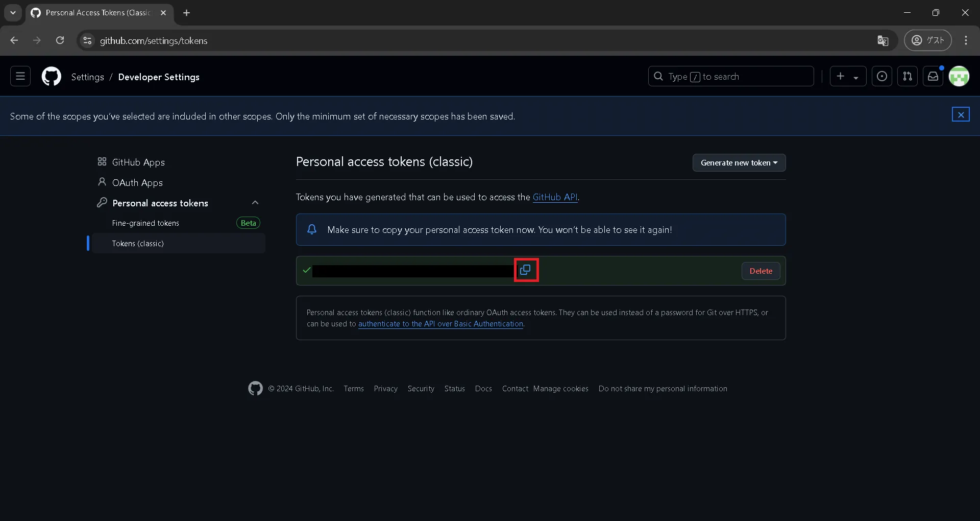Open the create new plus dropdown
Screen dimensions: 980x521
tap(848, 76)
